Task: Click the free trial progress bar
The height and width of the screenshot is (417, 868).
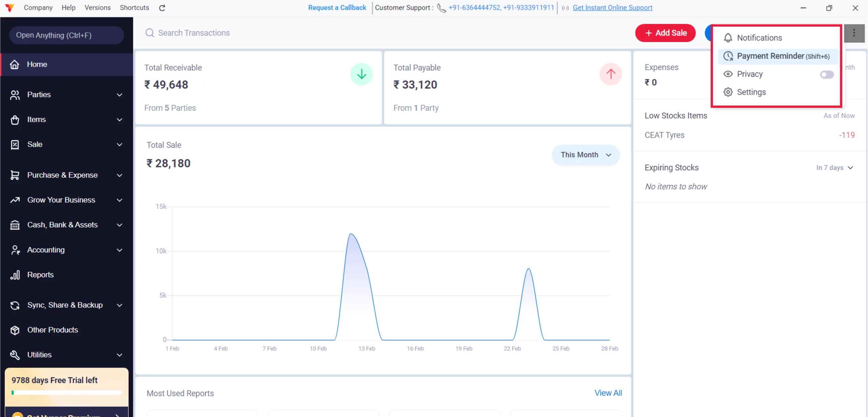Action: click(66, 393)
